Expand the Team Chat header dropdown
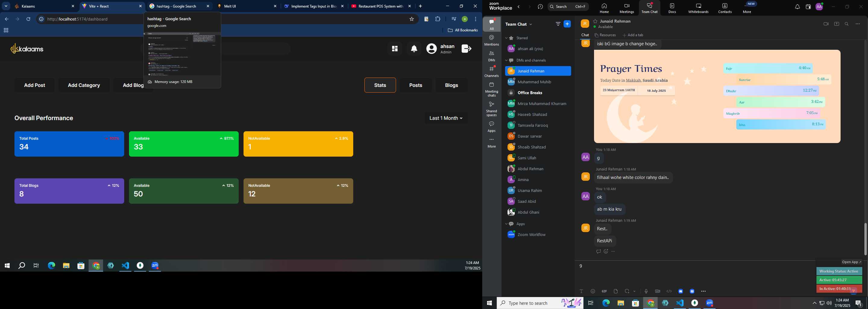The height and width of the screenshot is (309, 868). coord(531,24)
